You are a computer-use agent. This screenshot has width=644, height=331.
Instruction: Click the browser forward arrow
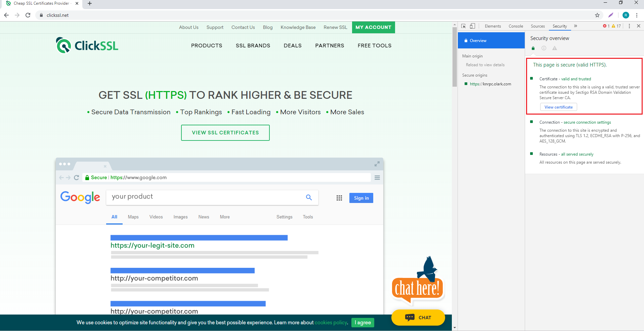click(x=17, y=15)
